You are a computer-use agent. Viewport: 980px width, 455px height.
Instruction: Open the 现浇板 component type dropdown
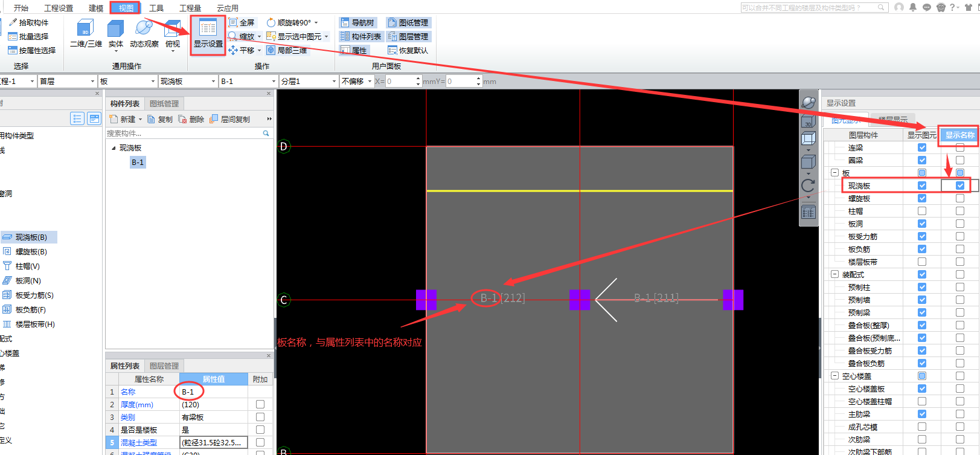(188, 81)
